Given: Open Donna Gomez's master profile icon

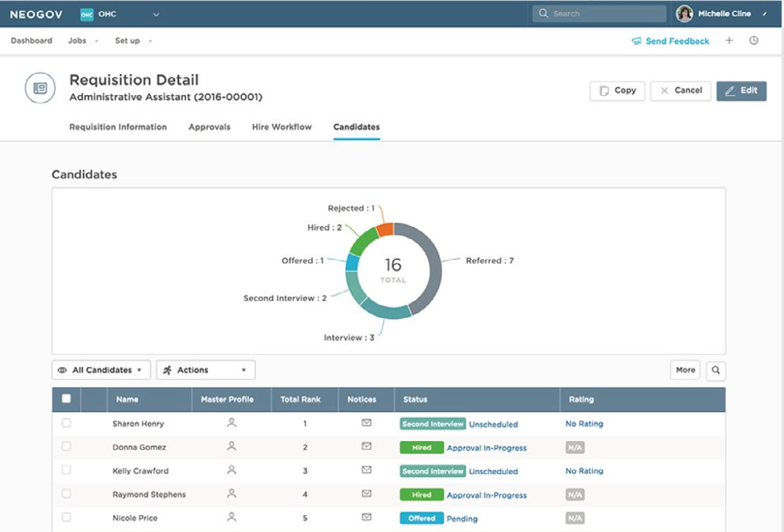Looking at the screenshot, I should [x=231, y=446].
